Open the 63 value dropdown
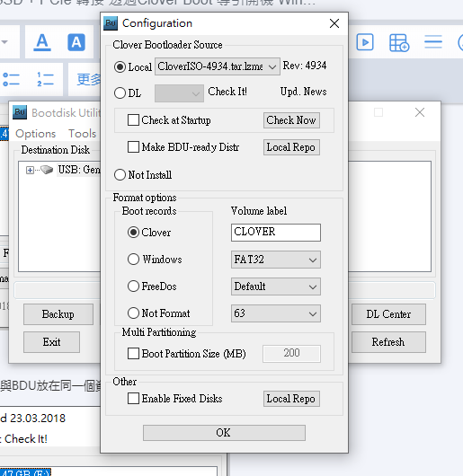This screenshot has width=463, height=476. (275, 313)
